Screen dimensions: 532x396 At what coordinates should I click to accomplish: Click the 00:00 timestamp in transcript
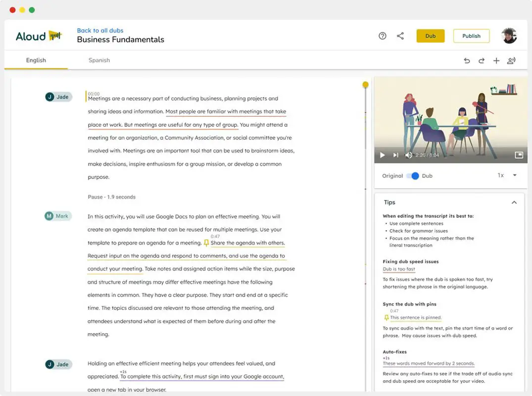[x=94, y=94]
